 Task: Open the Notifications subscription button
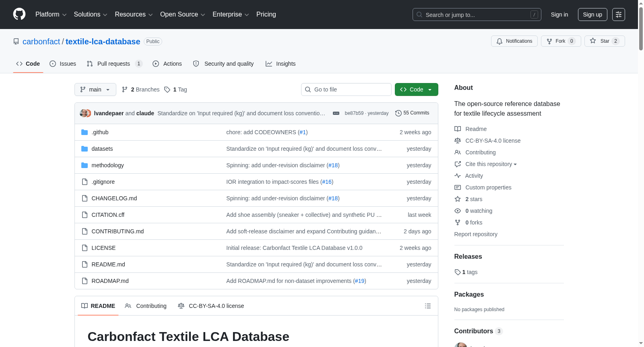tap(514, 41)
